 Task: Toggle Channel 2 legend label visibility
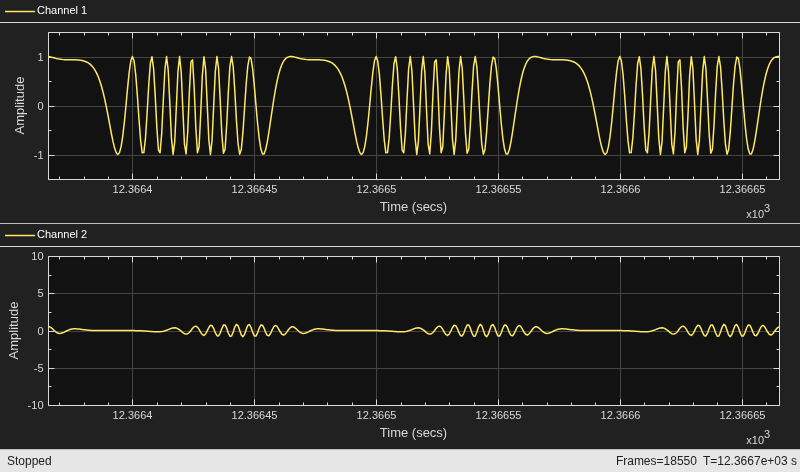(62, 234)
